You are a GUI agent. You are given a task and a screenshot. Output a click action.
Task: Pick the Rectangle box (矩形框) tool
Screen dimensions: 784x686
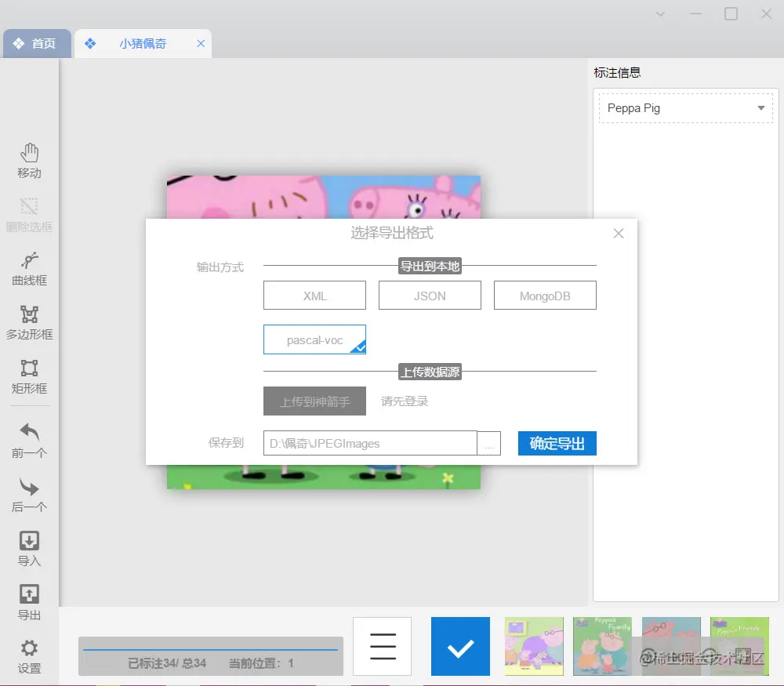coord(29,376)
